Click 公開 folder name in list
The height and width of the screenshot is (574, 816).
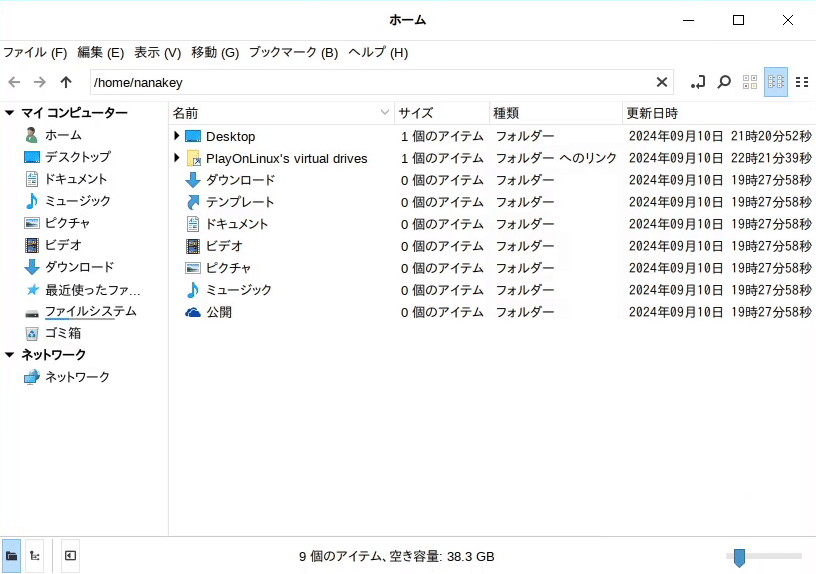[219, 312]
